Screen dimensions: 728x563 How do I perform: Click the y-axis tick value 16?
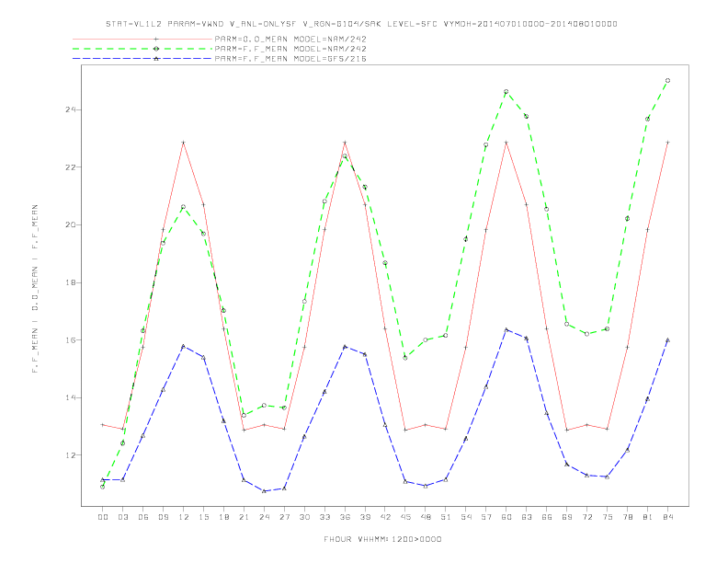pyautogui.click(x=71, y=340)
